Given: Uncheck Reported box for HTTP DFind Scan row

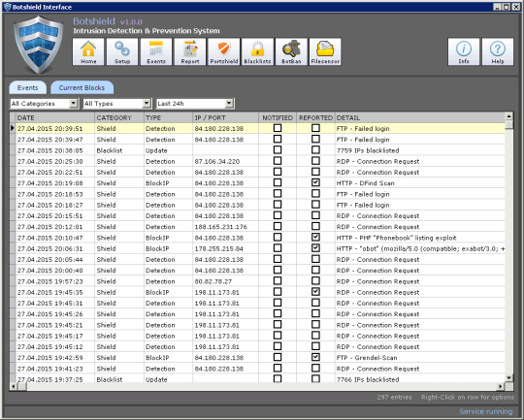Looking at the screenshot, I should tap(315, 182).
